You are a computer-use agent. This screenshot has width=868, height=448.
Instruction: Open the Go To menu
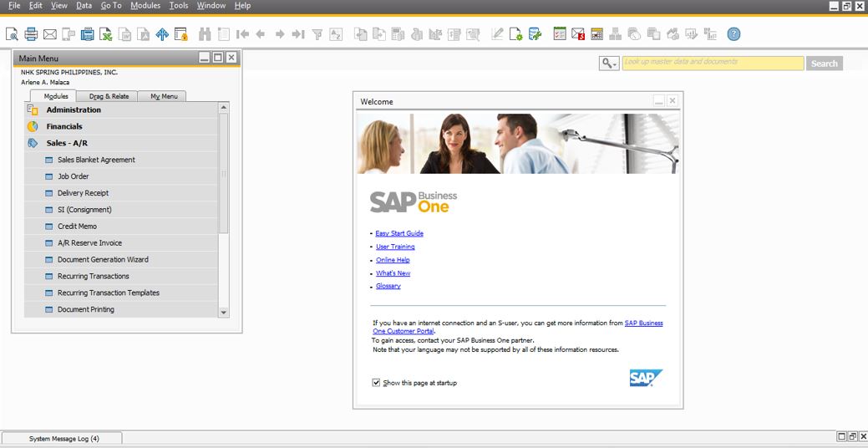111,6
